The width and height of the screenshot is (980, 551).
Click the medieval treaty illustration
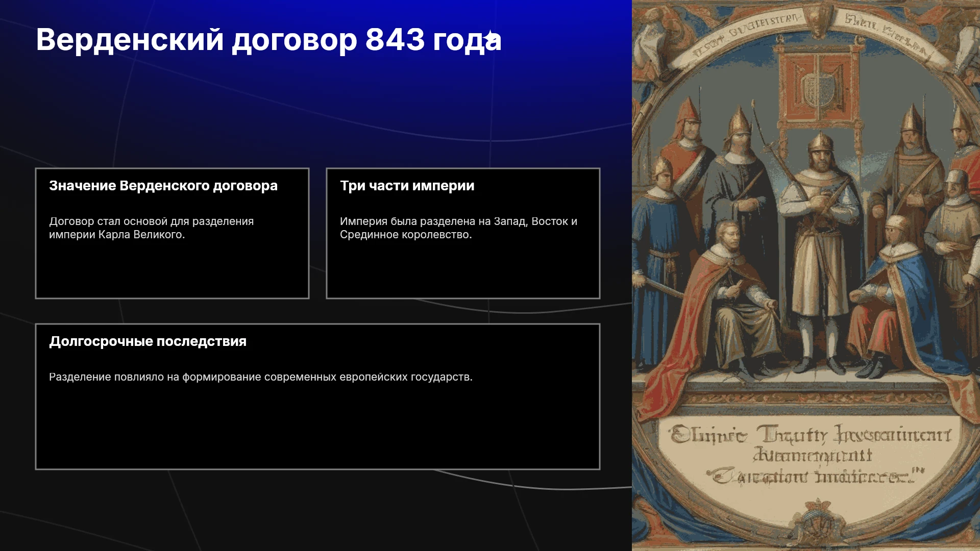coord(806,275)
